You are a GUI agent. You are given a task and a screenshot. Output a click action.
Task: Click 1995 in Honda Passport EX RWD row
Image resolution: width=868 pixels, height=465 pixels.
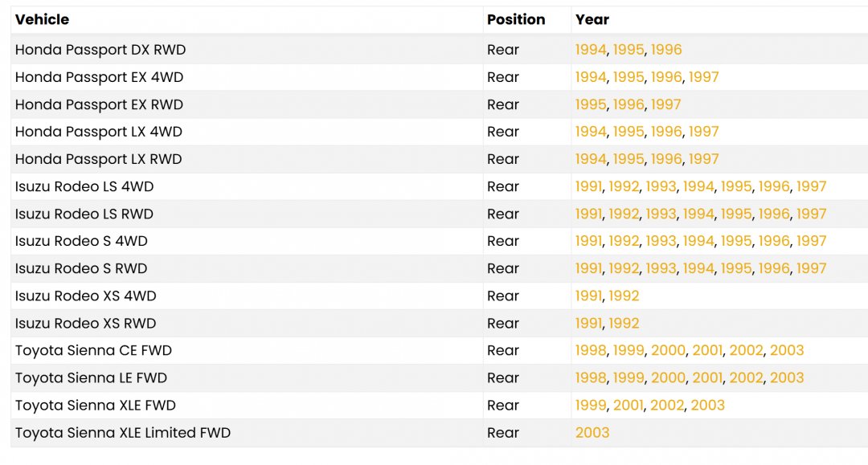pyautogui.click(x=591, y=104)
